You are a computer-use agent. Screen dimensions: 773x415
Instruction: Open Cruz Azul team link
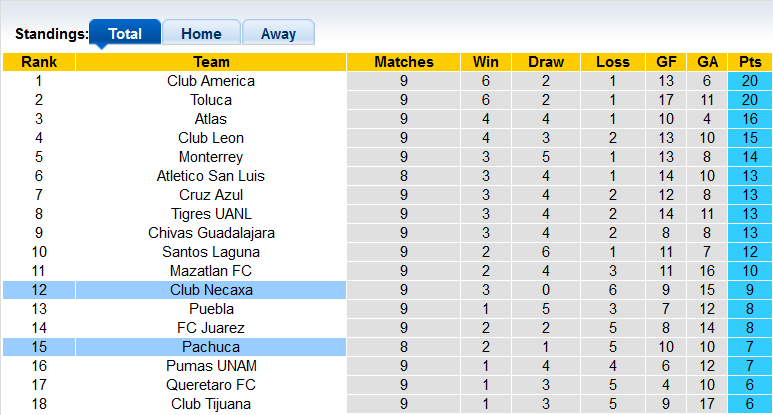point(211,195)
